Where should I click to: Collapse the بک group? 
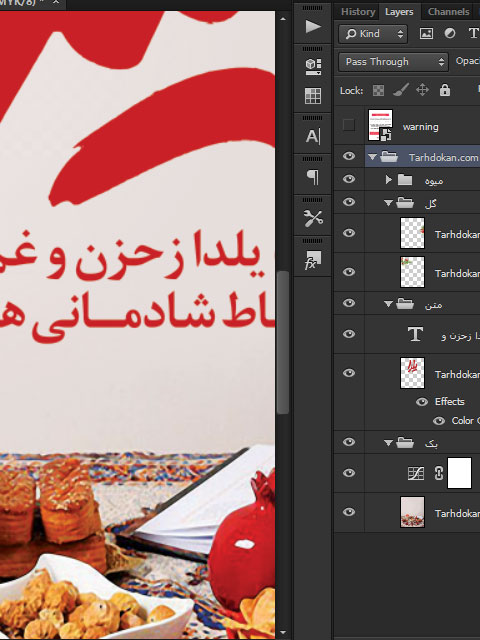pos(388,442)
